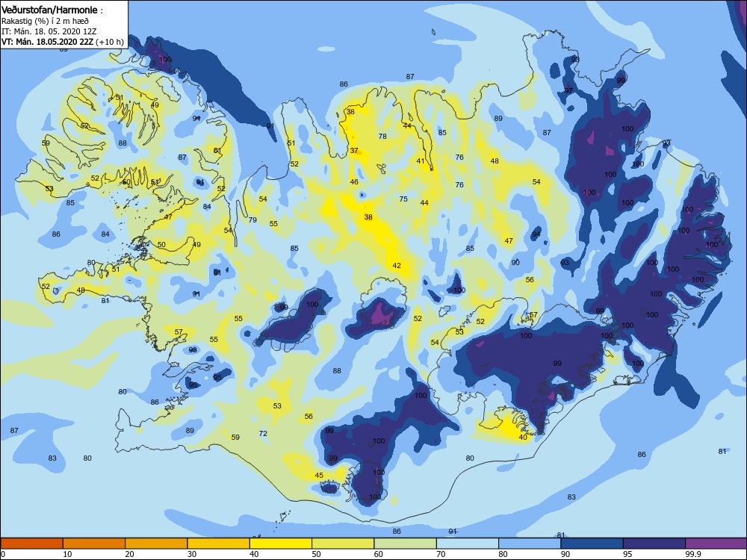Click the pale blue 70–80 legend swatch
This screenshot has width=747, height=560.
pyautogui.click(x=468, y=544)
